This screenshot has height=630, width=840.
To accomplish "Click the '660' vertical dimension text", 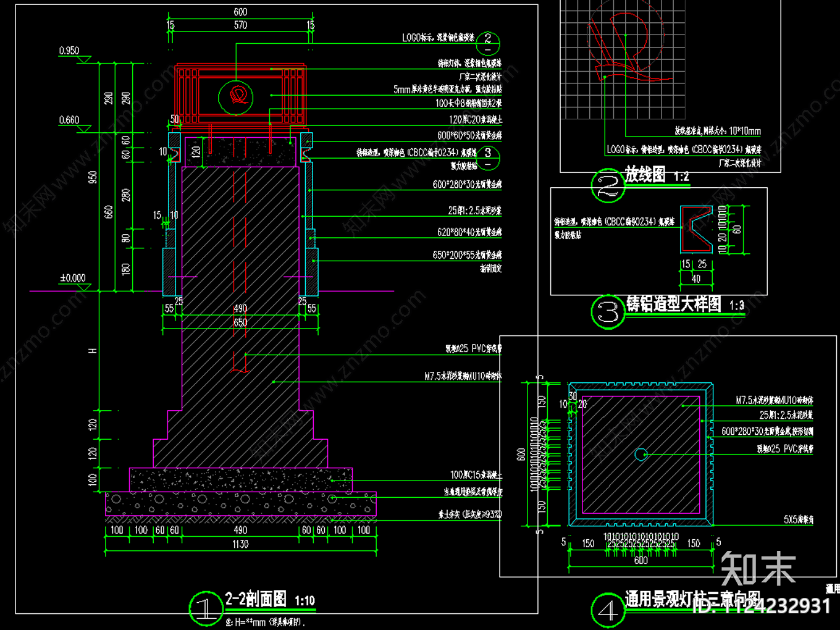I will pos(109,212).
